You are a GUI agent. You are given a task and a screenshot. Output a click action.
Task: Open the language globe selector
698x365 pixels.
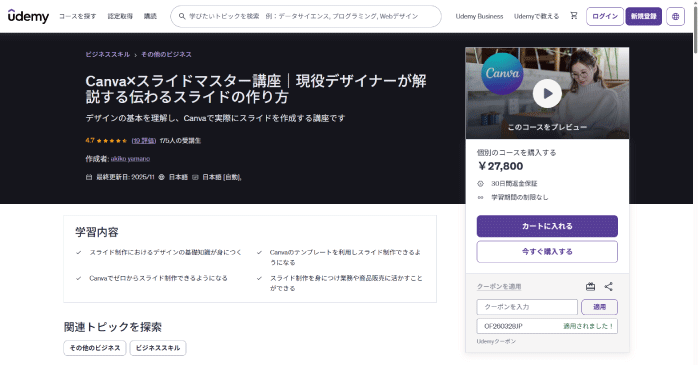675,16
